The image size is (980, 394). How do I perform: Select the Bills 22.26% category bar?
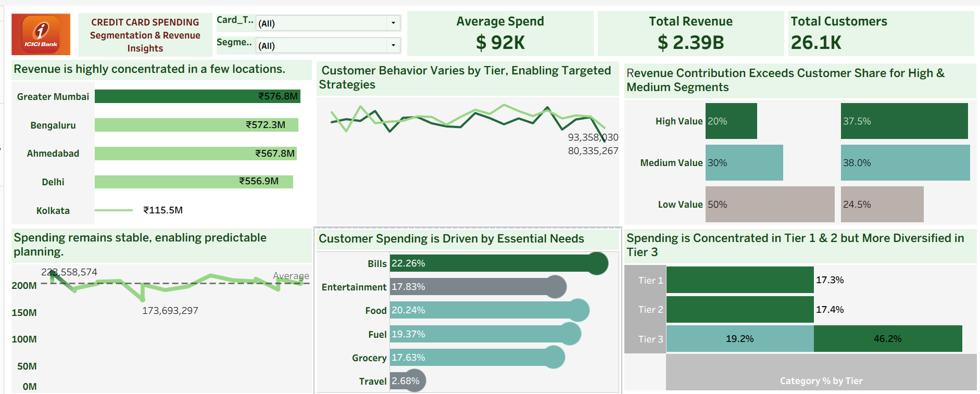click(499, 263)
